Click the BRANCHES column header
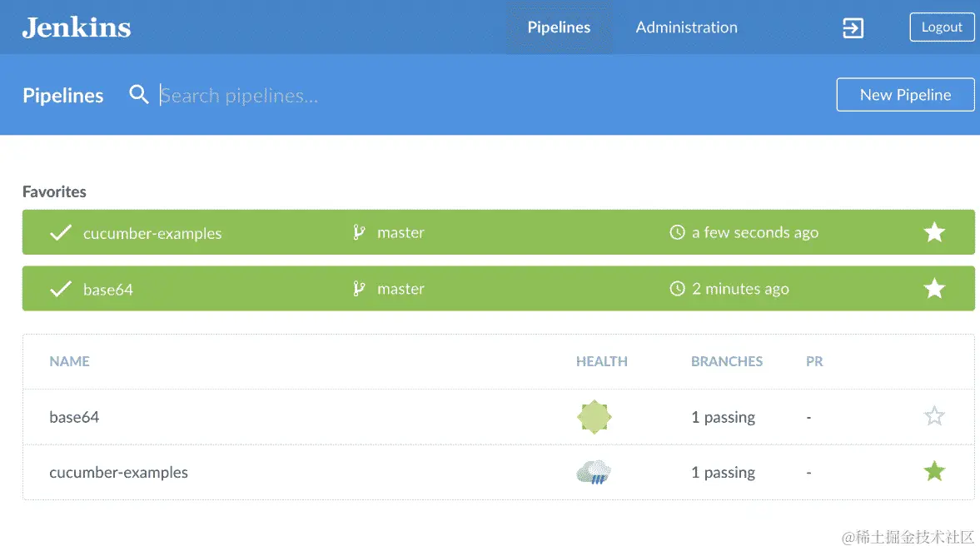Viewport: 980px width, 551px height. point(726,362)
